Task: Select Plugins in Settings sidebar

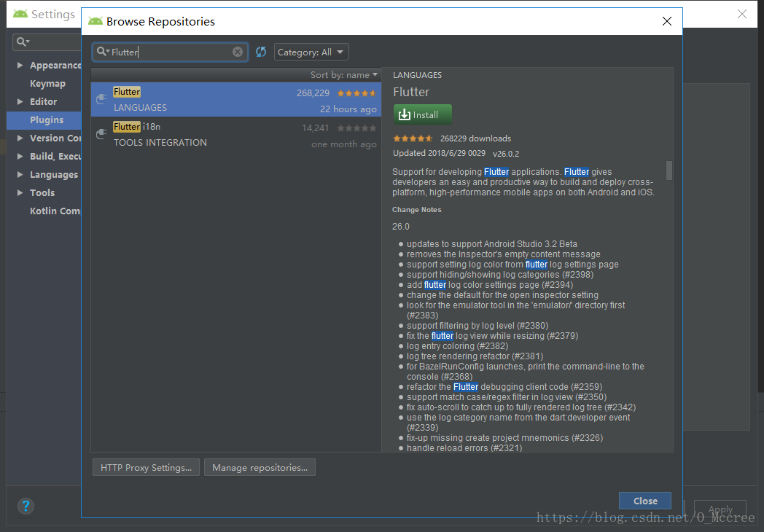Action: 46,120
